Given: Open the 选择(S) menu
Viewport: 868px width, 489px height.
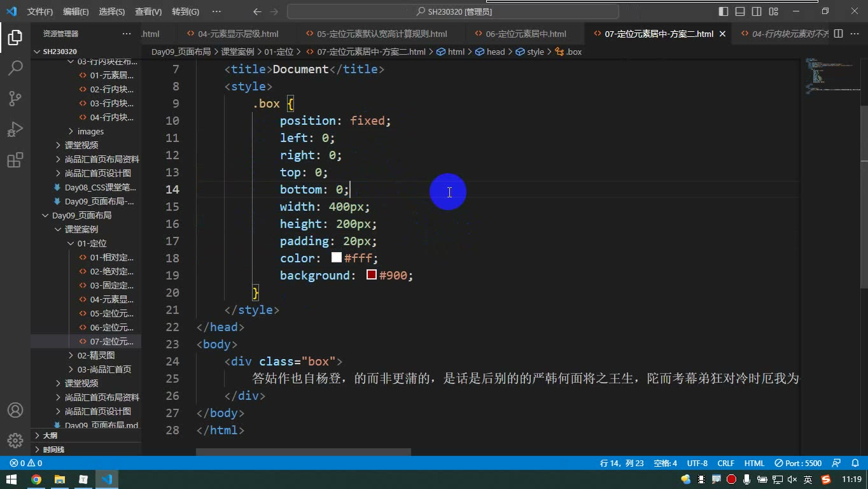Looking at the screenshot, I should (x=112, y=11).
